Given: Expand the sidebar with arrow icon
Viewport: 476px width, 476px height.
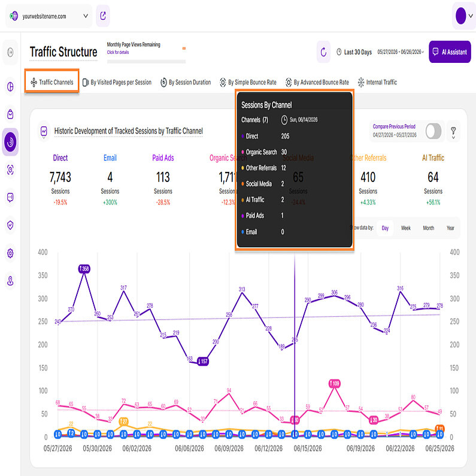Looking at the screenshot, I should (x=10, y=52).
